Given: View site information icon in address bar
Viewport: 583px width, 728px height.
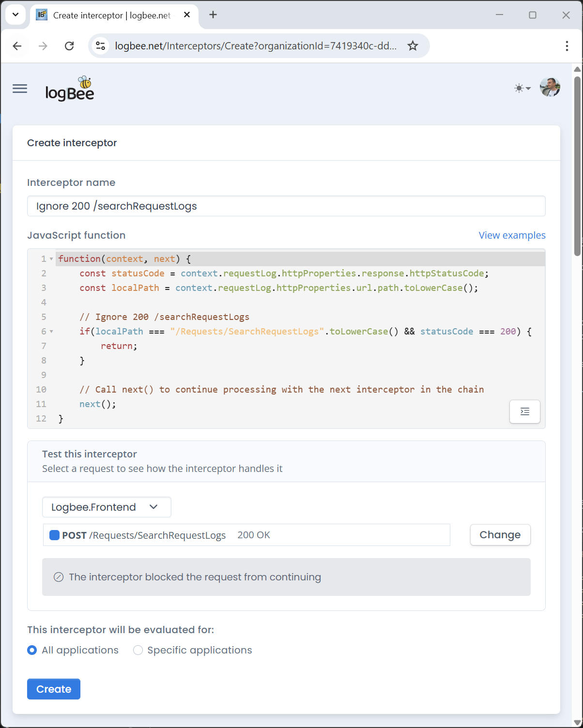Looking at the screenshot, I should coord(100,46).
